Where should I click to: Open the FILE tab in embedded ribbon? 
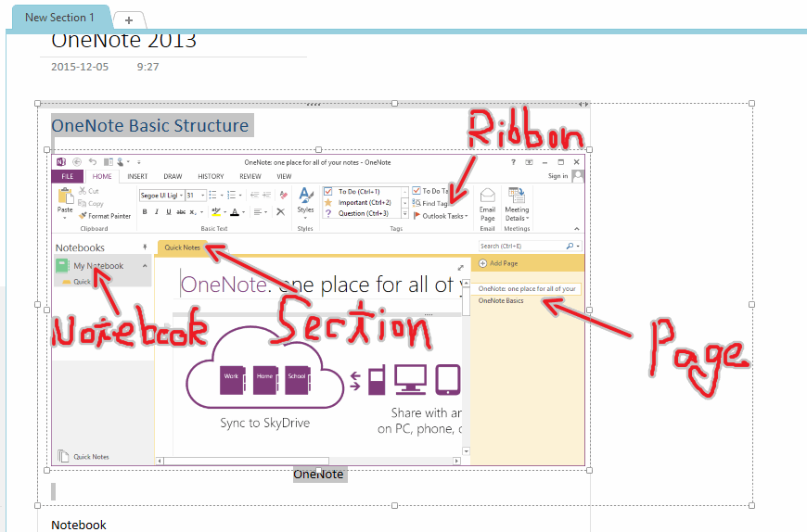click(x=68, y=176)
